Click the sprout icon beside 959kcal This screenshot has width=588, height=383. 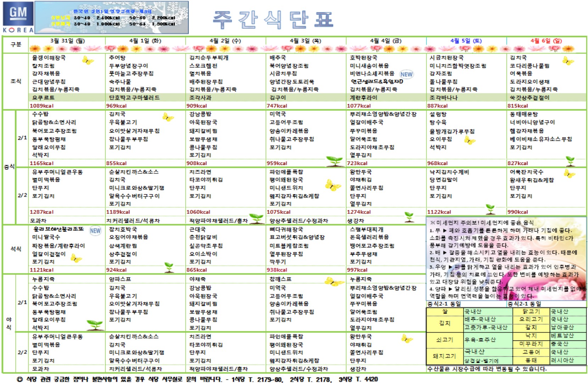pyautogui.click(x=334, y=161)
